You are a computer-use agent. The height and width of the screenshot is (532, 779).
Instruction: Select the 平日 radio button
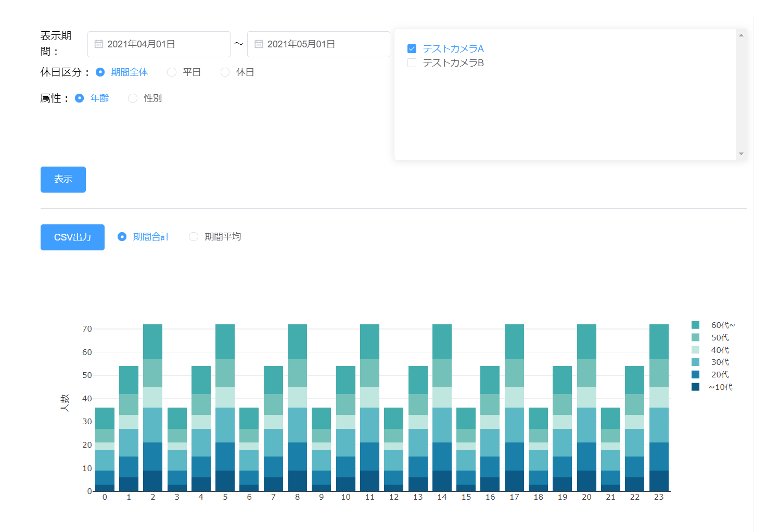point(172,72)
